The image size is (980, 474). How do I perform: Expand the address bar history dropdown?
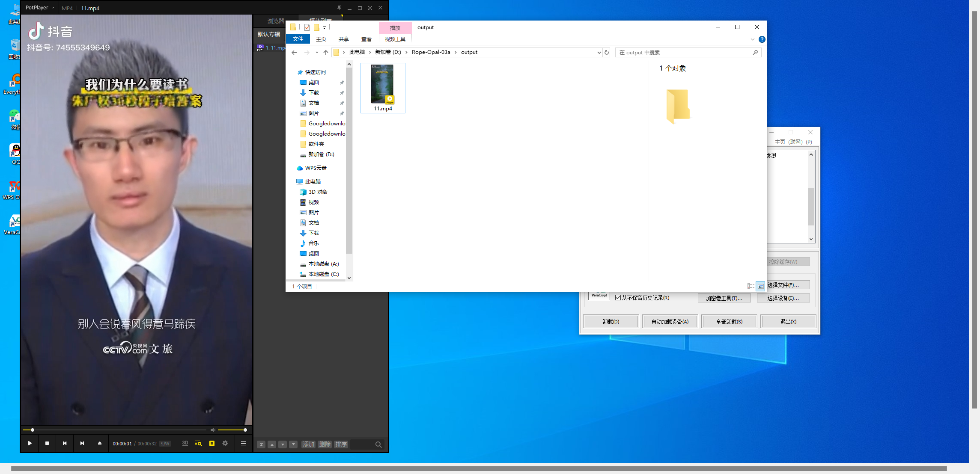click(599, 52)
